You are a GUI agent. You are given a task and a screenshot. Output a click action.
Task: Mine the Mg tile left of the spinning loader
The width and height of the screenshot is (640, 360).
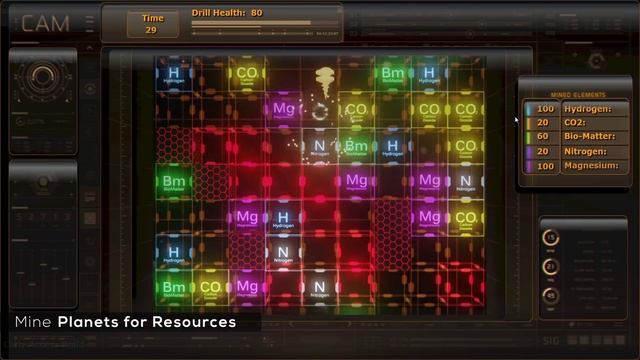coord(284,110)
